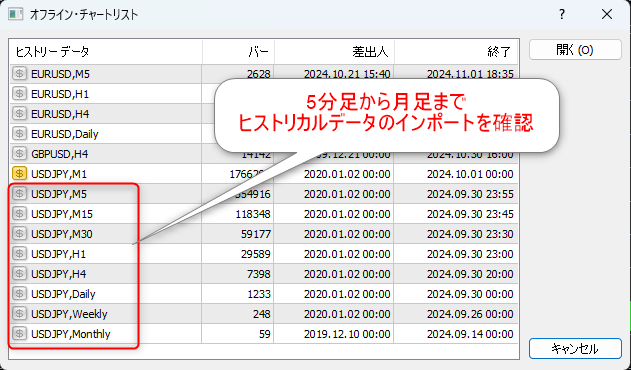Click the dollar icon beside EURUSD,M5
Screen dimensions: 631x370
click(19, 74)
